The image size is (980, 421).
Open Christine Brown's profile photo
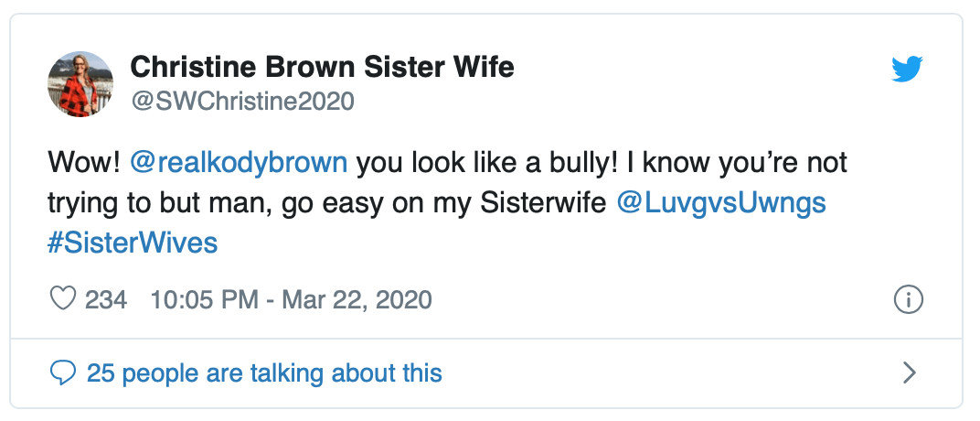pyautogui.click(x=80, y=84)
